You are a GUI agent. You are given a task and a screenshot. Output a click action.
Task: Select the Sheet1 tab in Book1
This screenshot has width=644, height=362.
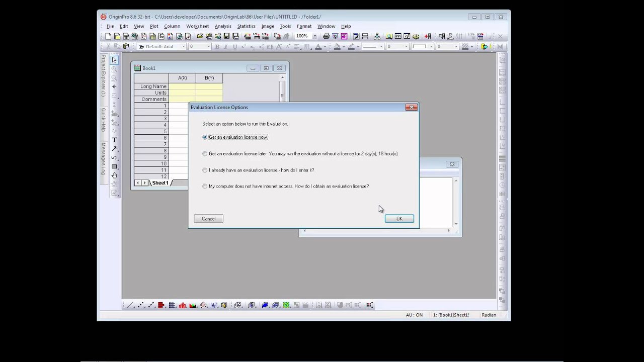[x=160, y=183]
